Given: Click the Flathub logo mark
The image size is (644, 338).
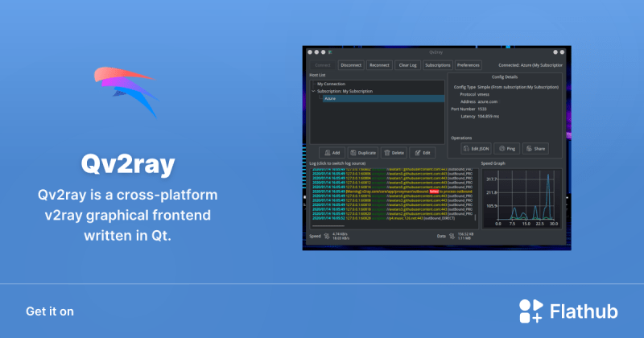Looking at the screenshot, I should (531, 311).
